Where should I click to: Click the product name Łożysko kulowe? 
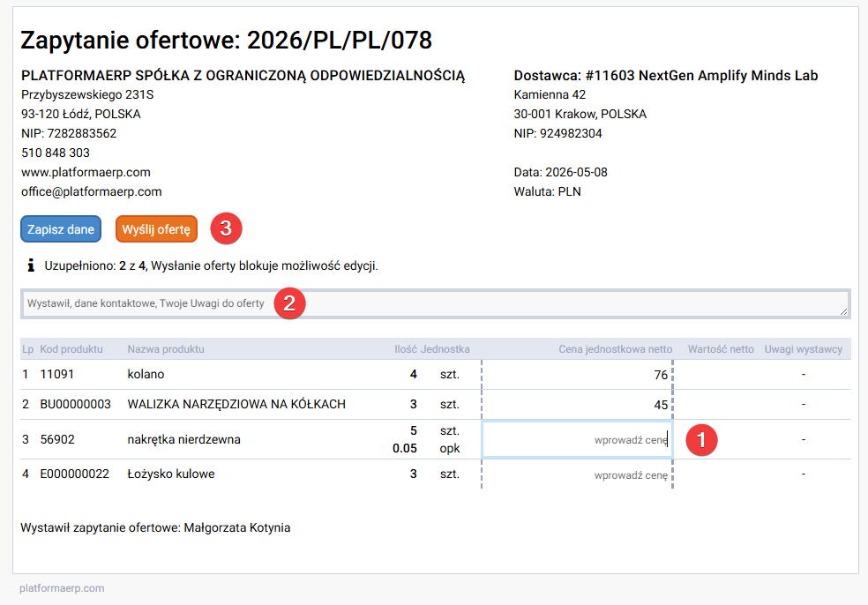click(171, 474)
